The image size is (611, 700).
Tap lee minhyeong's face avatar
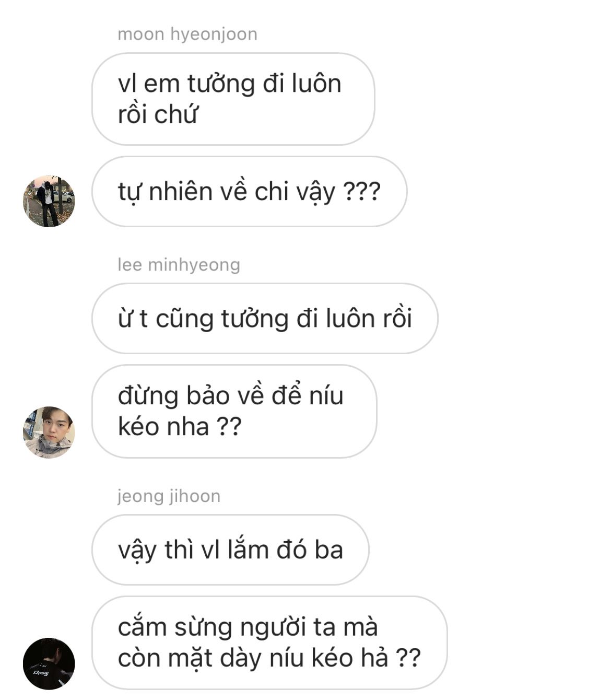coord(49,432)
